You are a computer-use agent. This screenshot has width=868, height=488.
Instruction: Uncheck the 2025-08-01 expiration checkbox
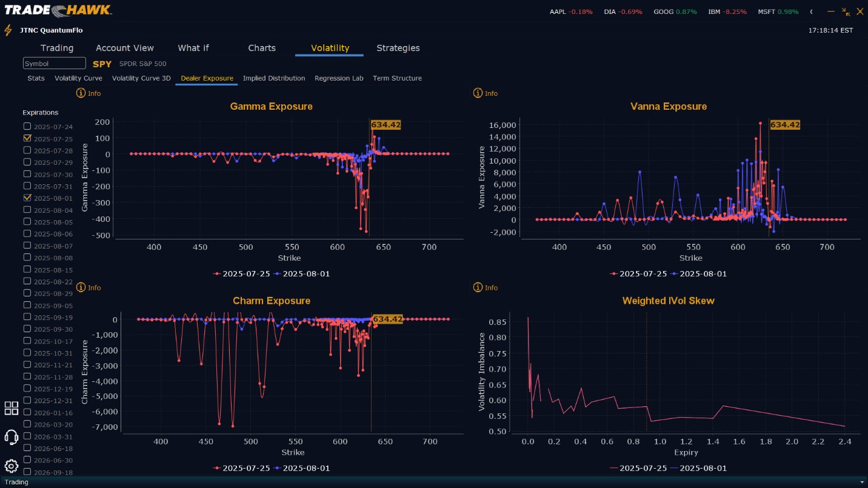[x=27, y=198]
